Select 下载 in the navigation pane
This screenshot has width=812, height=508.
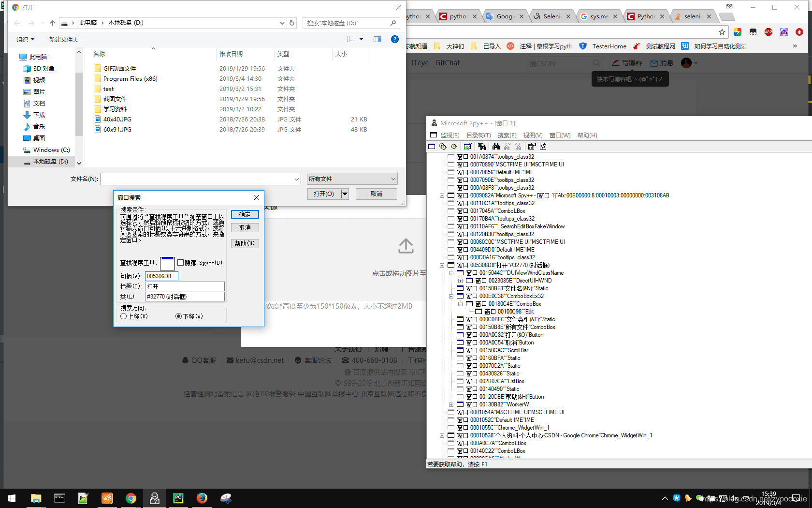pyautogui.click(x=39, y=115)
